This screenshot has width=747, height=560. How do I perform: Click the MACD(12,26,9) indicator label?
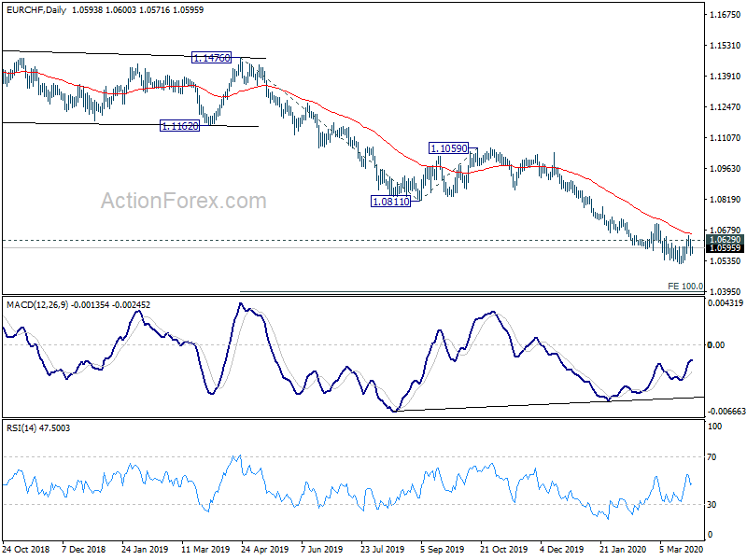(x=37, y=305)
